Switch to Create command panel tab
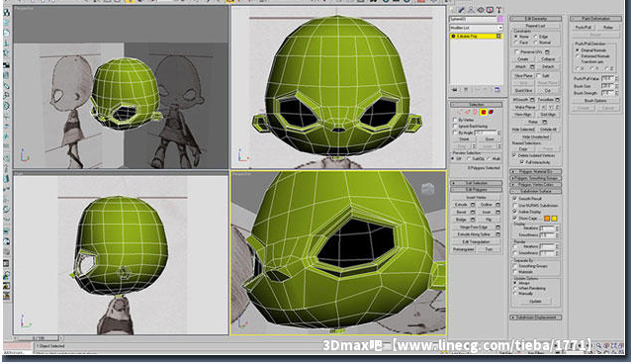The width and height of the screenshot is (631, 364). [x=452, y=10]
